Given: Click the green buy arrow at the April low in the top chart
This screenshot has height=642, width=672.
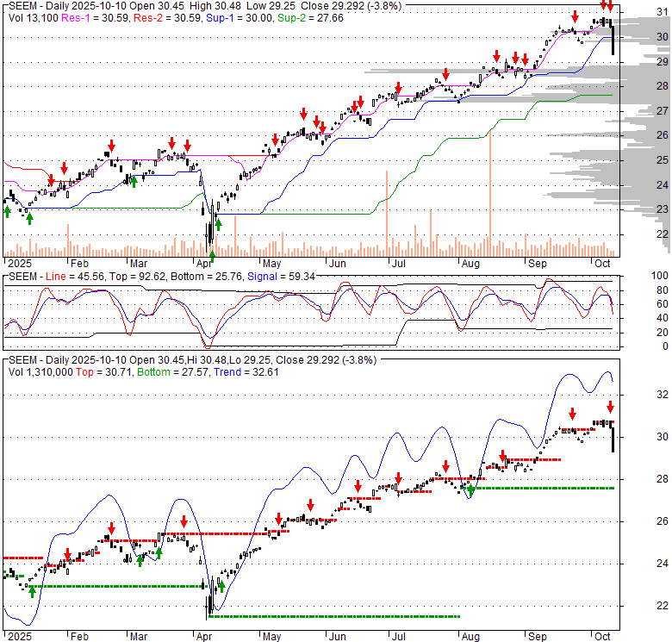Looking at the screenshot, I should [212, 255].
